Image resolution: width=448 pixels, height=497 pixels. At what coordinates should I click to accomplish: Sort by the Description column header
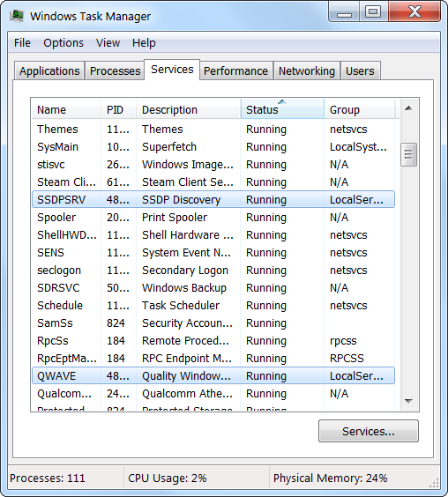(189, 109)
